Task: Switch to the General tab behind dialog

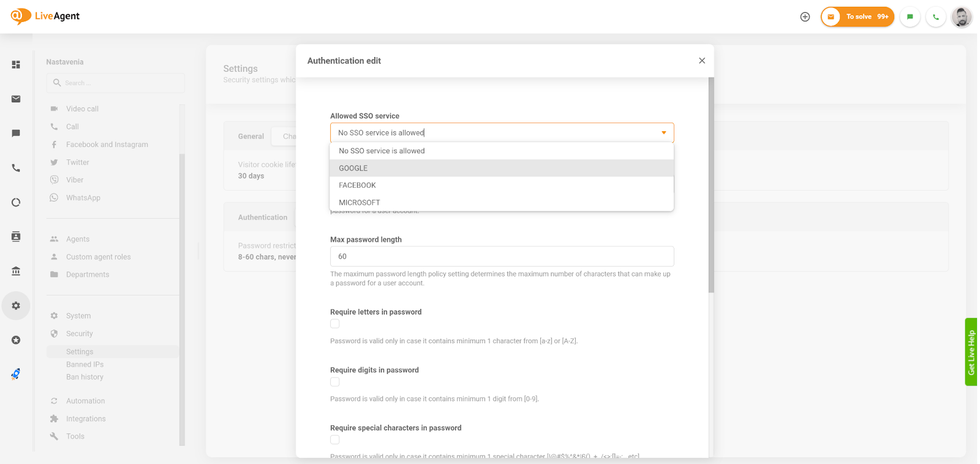Action: tap(251, 136)
